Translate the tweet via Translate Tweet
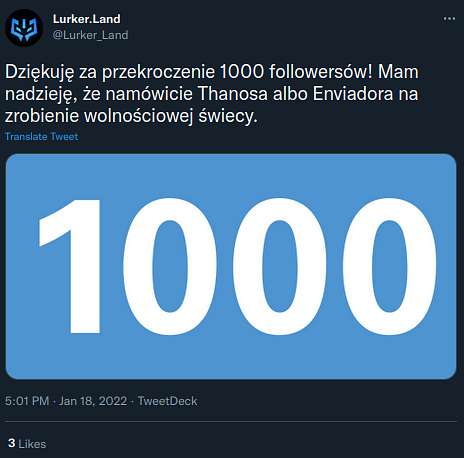This screenshot has height=458, width=464. [42, 137]
